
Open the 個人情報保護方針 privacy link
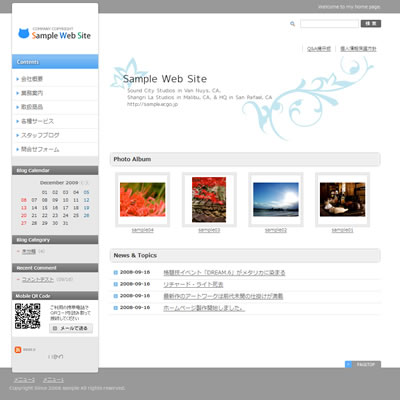[358, 49]
